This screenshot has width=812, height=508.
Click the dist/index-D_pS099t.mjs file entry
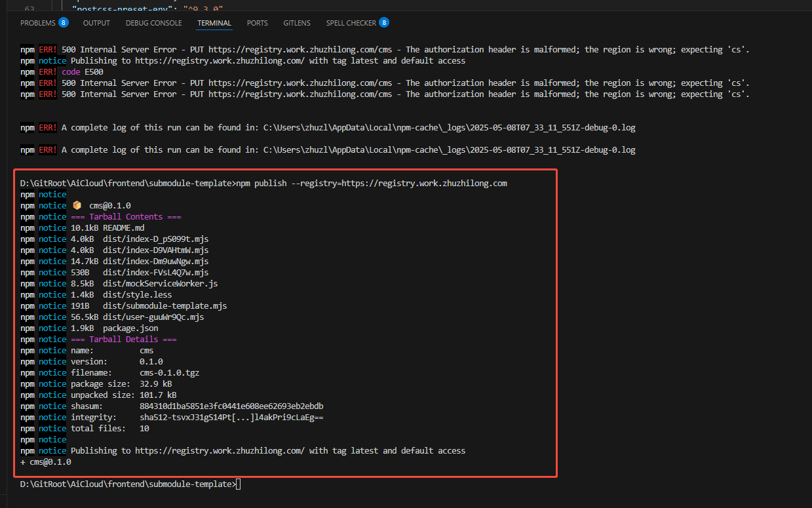coord(156,239)
